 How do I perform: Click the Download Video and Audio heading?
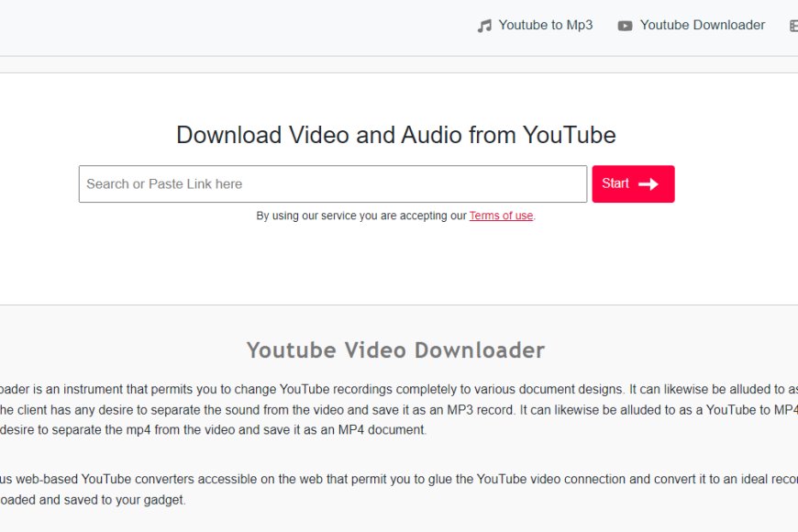click(x=396, y=135)
